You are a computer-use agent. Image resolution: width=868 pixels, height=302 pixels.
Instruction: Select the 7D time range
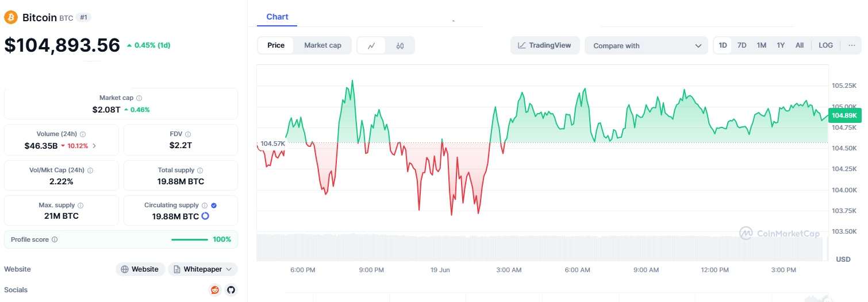tap(742, 45)
